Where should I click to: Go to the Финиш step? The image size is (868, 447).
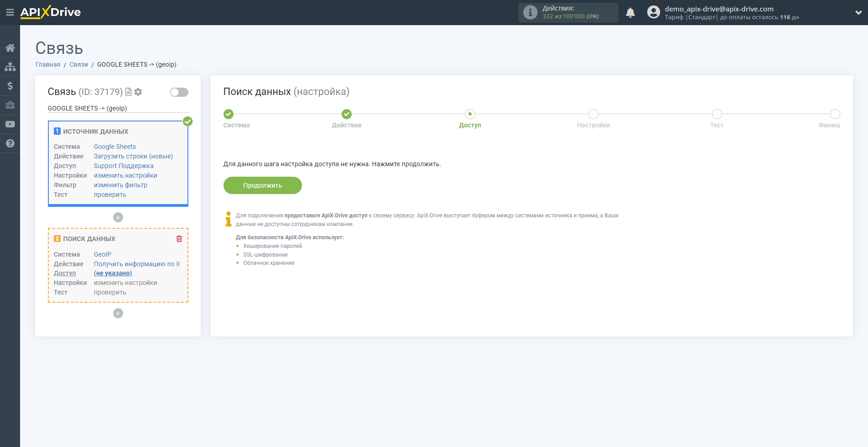click(x=835, y=114)
